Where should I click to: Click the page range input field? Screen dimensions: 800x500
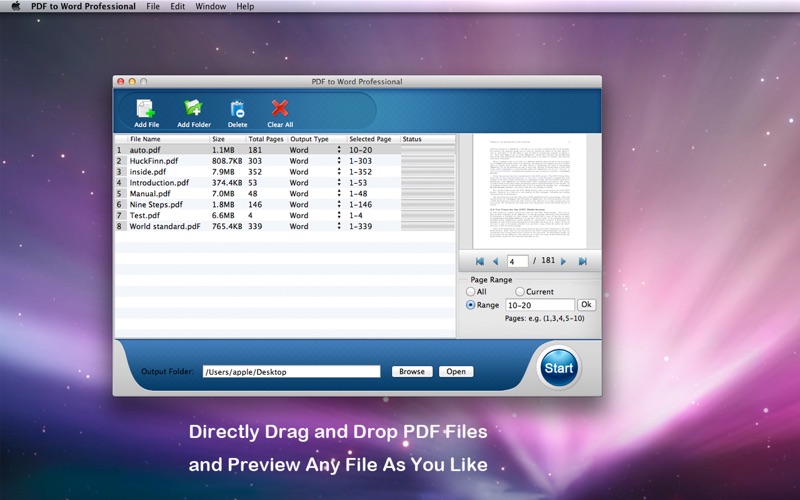(540, 305)
